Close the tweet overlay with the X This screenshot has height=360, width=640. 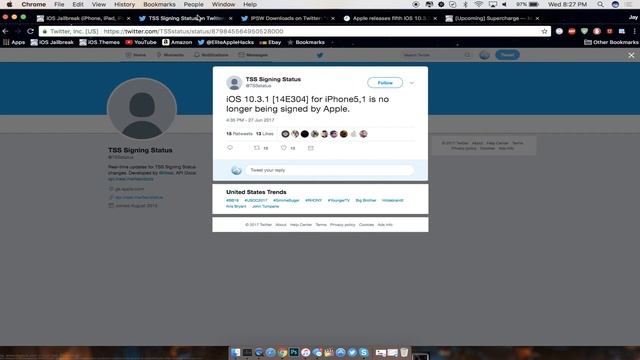click(631, 55)
